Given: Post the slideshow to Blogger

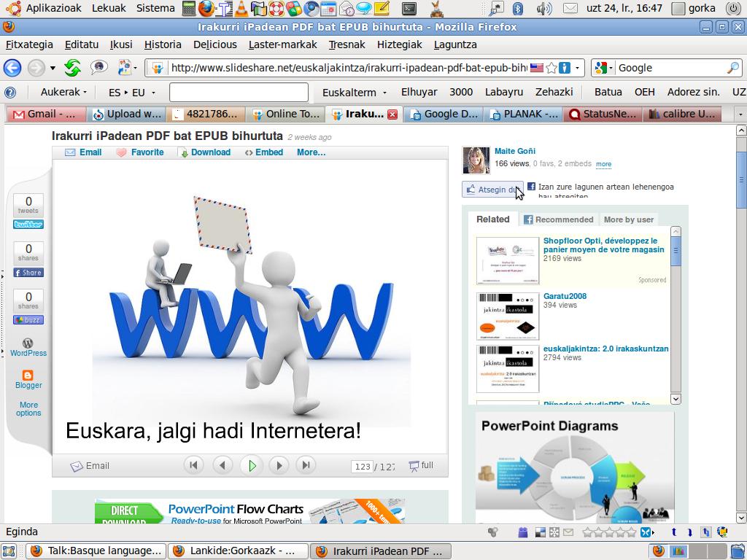Looking at the screenshot, I should 28,379.
